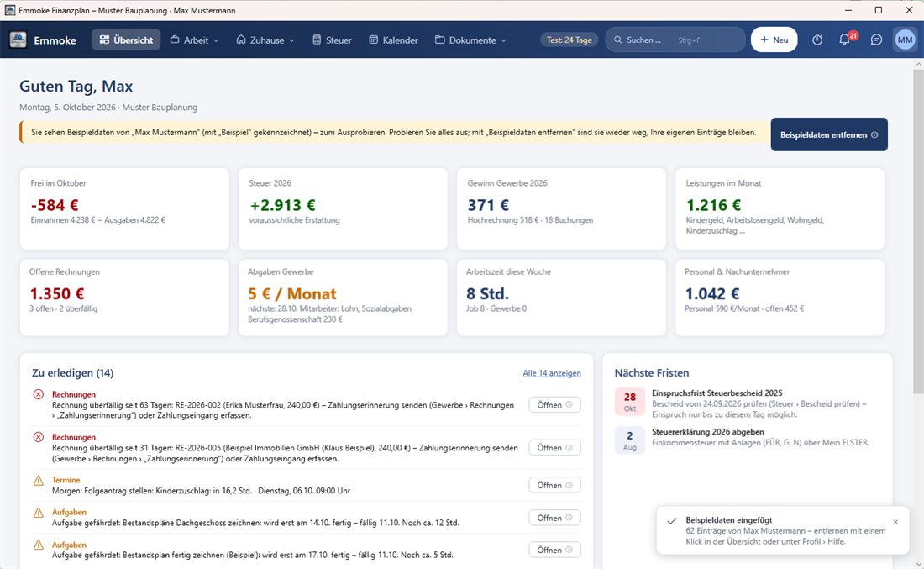This screenshot has height=569, width=924.
Task: Click Öffnen for invoice RE-2026-002
Action: 554,404
